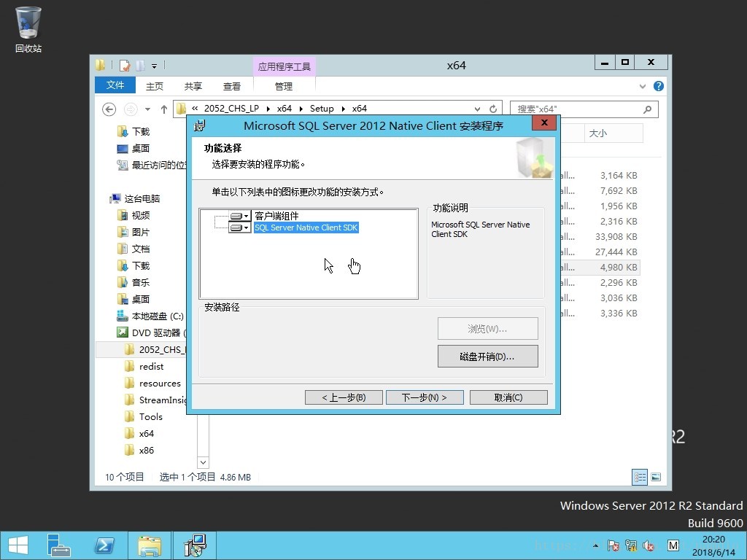Open Explorer Help question mark icon
747x560 pixels.
click(659, 86)
